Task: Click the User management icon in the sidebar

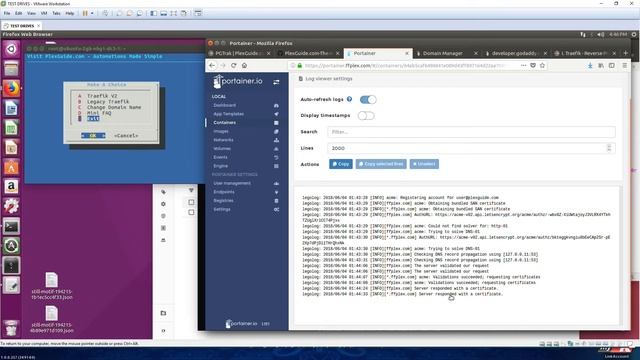Action: click(276, 183)
